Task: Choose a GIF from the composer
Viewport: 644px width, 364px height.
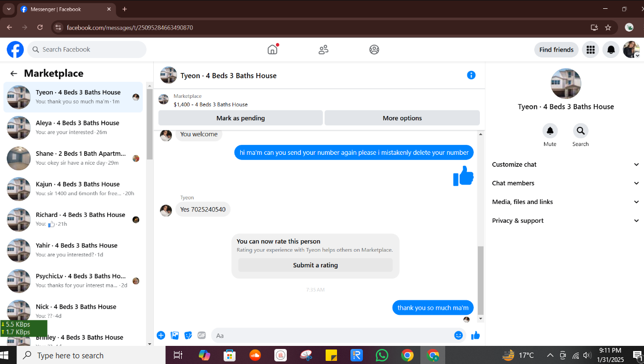Action: click(202, 336)
